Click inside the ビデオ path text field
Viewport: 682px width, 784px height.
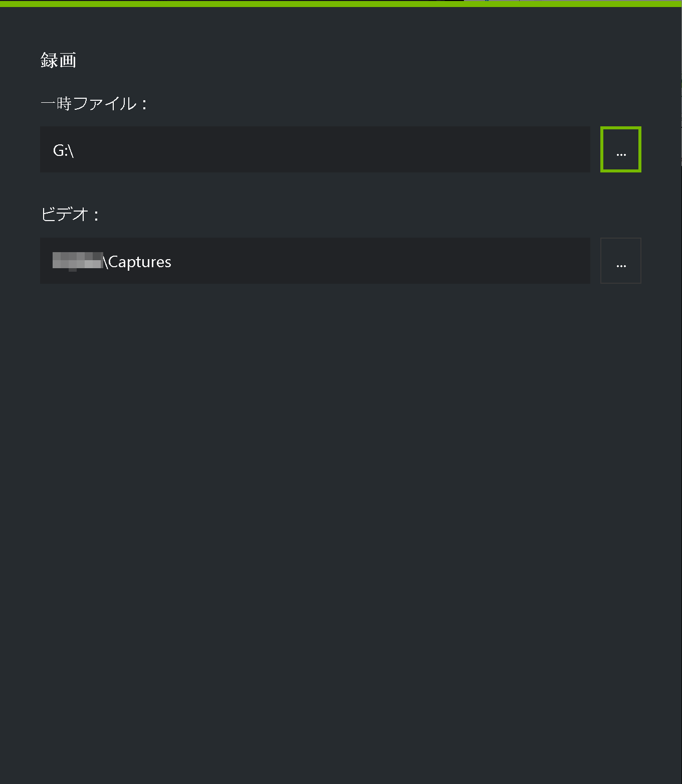[316, 261]
